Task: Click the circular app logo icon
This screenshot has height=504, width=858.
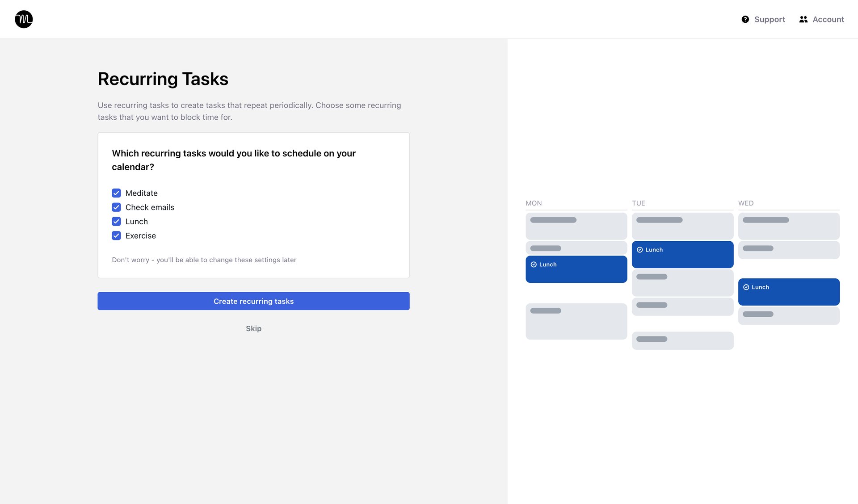Action: 23,19
